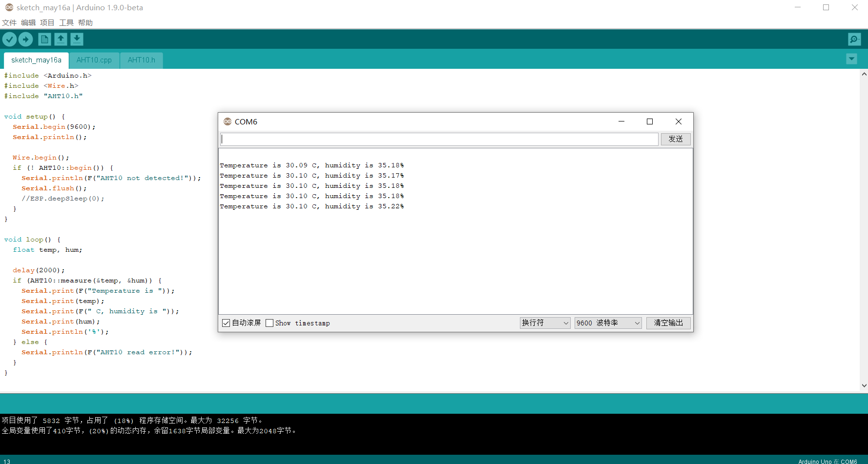
Task: Switch to the AHT10.cpp tab
Action: (94, 60)
